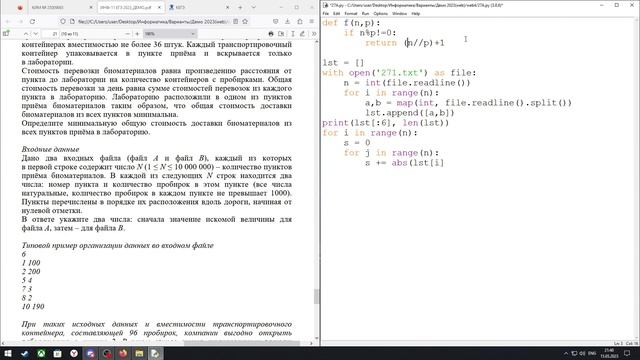Open the IDLE Format menu
640x360 pixels.
tap(350, 13)
